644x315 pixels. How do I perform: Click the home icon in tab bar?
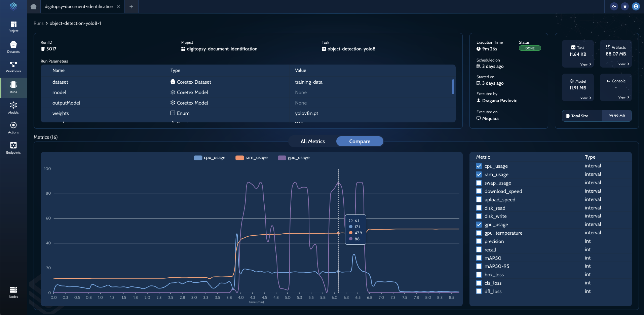coord(34,6)
